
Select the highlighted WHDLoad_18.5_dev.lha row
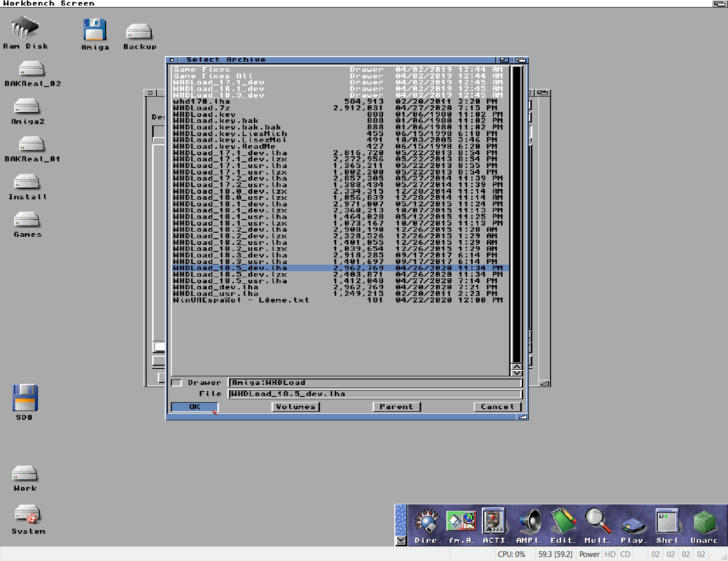click(340, 268)
